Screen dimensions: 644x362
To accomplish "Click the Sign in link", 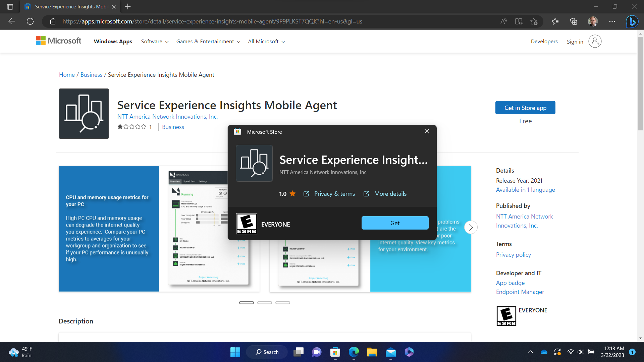I will pyautogui.click(x=575, y=42).
